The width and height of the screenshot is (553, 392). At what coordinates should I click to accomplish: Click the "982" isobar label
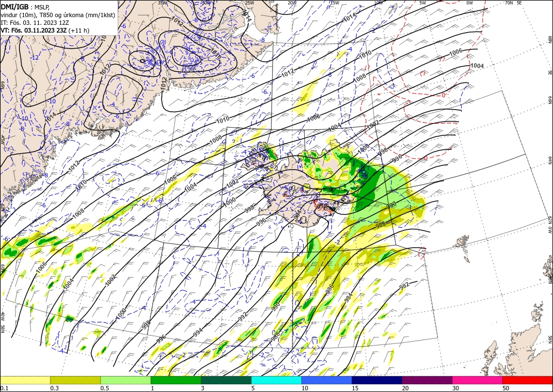click(405, 286)
